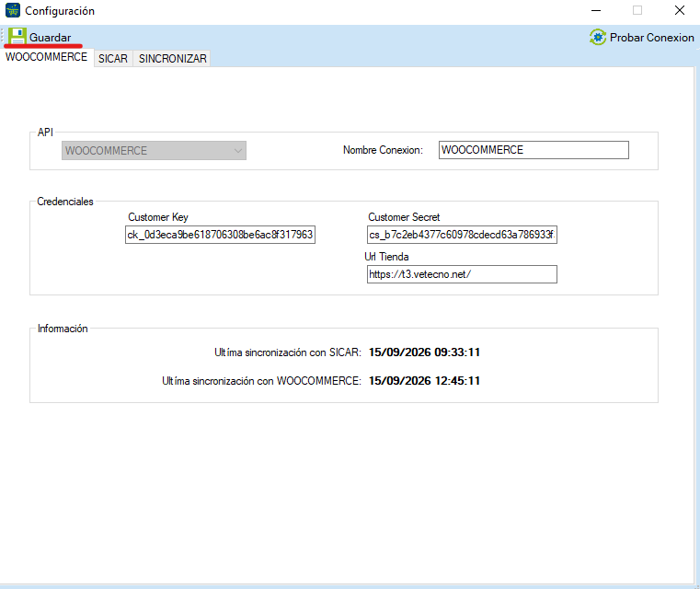Click the 'Ultima sincronización con WOOCOMMERCE:' label
The image size is (700, 589).
[261, 381]
